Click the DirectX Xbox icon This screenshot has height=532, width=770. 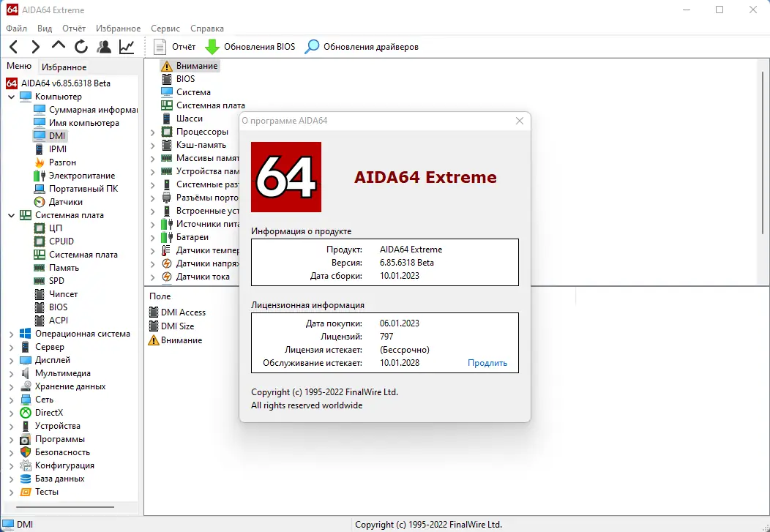26,413
